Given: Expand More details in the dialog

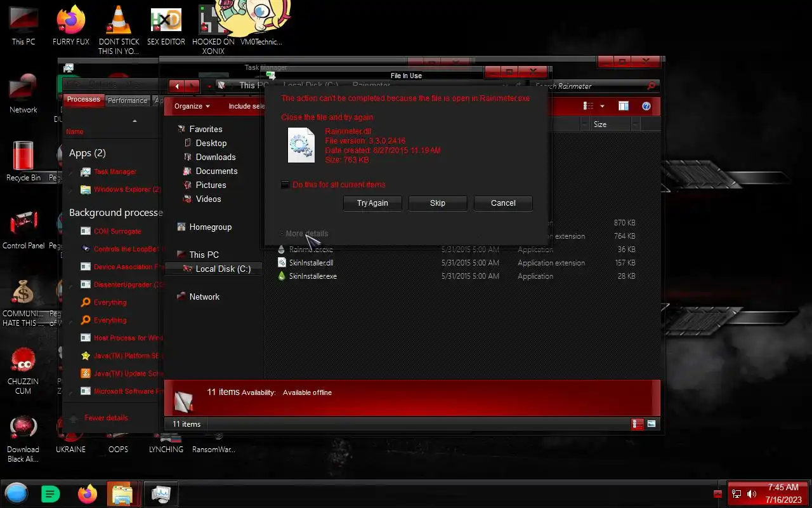Looking at the screenshot, I should click(306, 234).
